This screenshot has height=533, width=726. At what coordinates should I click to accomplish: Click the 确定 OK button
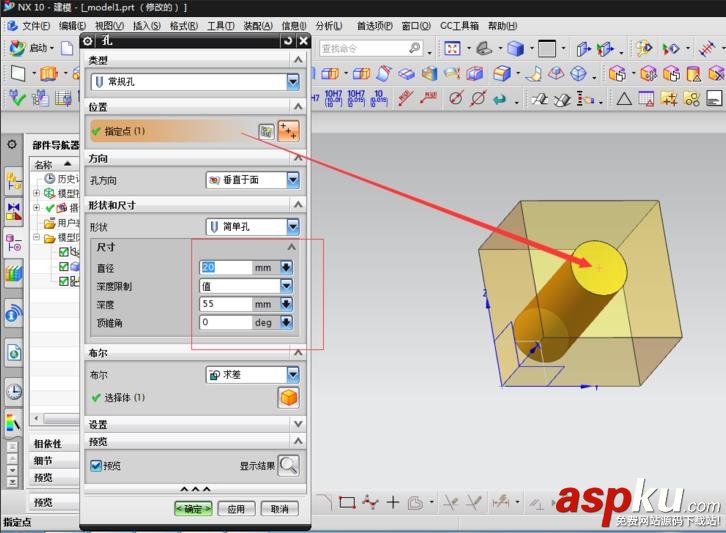[x=193, y=509]
